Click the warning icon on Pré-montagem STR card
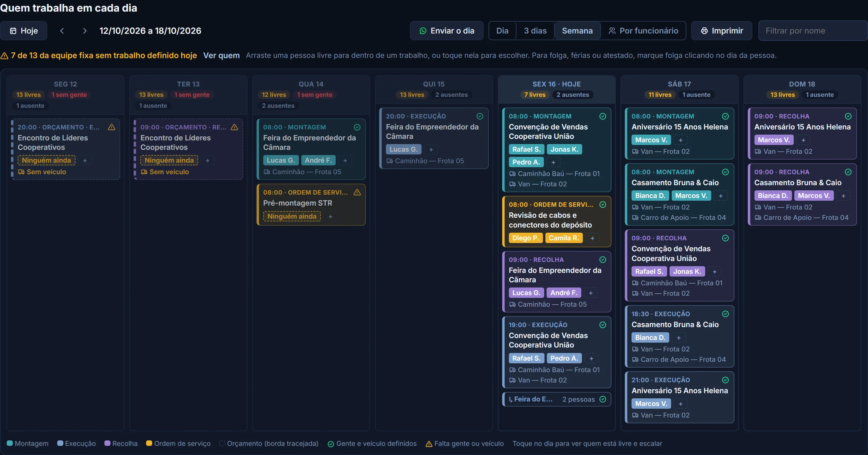Image resolution: width=868 pixels, height=455 pixels. click(357, 192)
